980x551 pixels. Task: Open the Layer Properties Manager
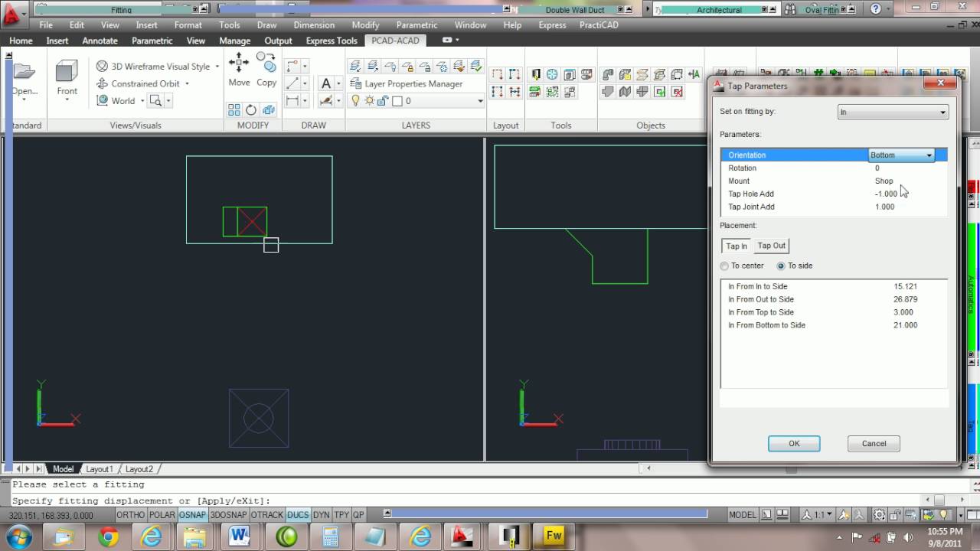tap(407, 83)
